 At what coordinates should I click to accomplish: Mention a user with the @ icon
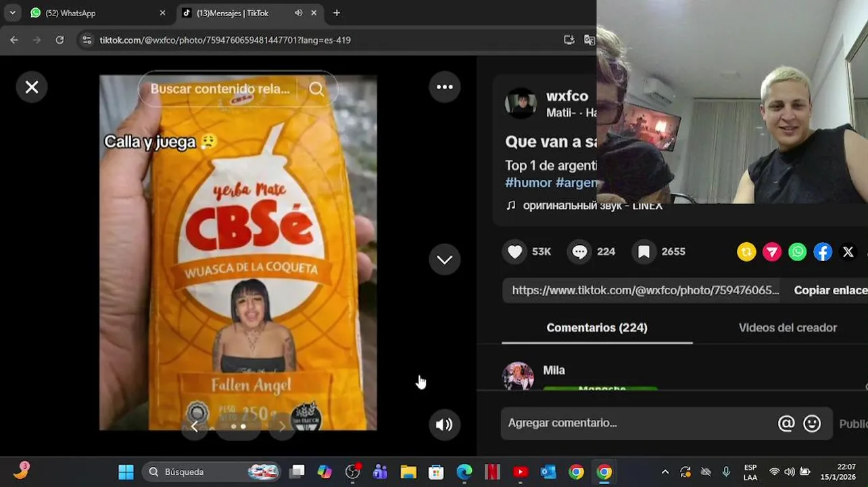[x=786, y=423]
